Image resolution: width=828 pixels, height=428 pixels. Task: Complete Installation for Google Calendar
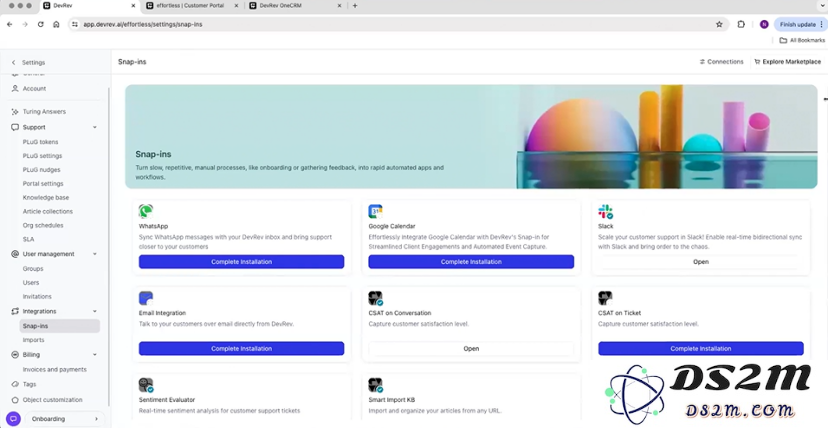pyautogui.click(x=471, y=262)
